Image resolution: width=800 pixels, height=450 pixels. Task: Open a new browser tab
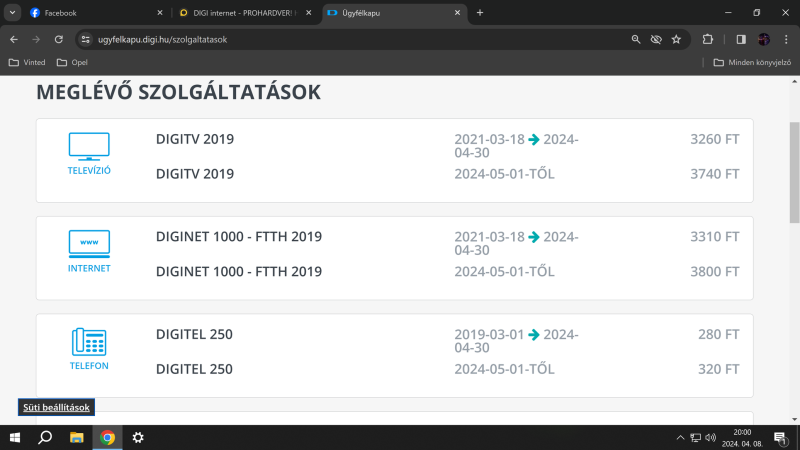(x=480, y=13)
